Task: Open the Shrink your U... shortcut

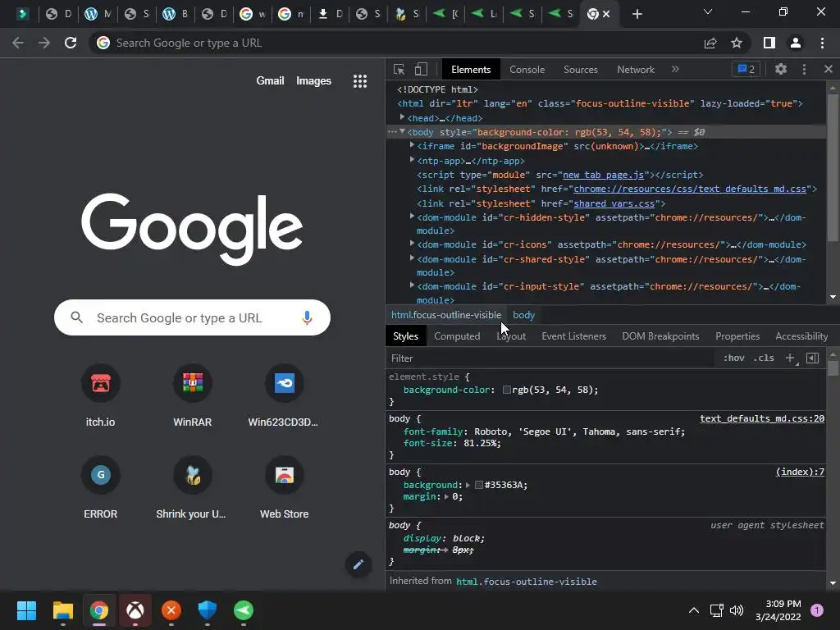Action: [192, 487]
